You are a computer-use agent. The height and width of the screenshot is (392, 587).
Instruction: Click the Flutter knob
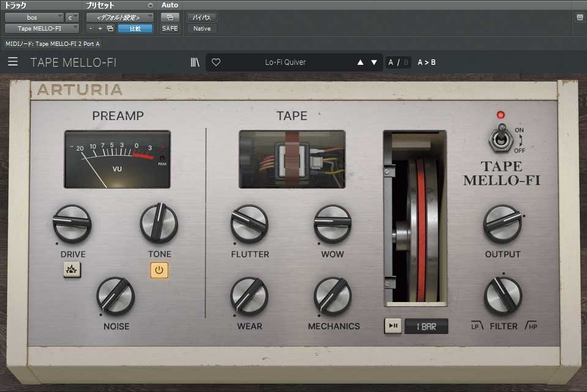pos(249,224)
